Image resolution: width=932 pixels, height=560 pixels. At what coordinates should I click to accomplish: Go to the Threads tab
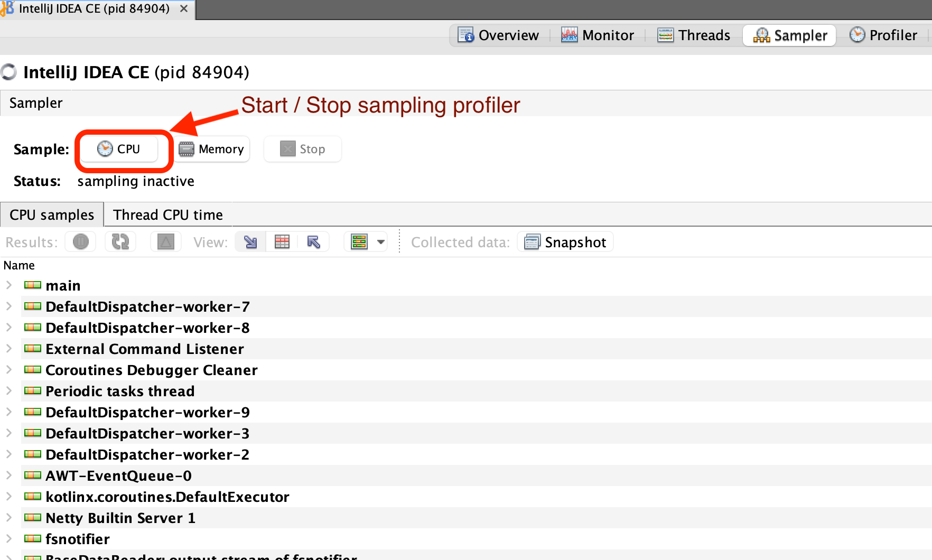tap(694, 35)
